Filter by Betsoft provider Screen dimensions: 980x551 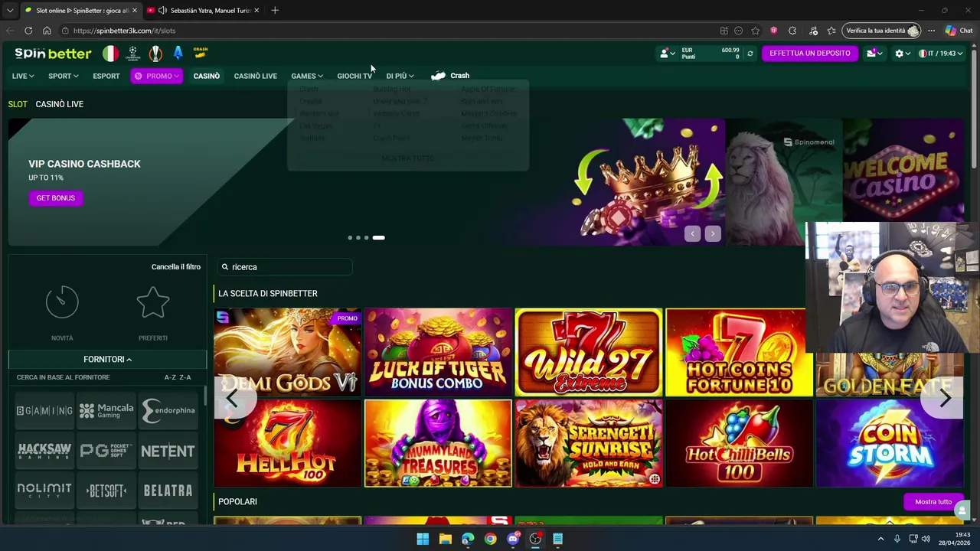point(106,491)
